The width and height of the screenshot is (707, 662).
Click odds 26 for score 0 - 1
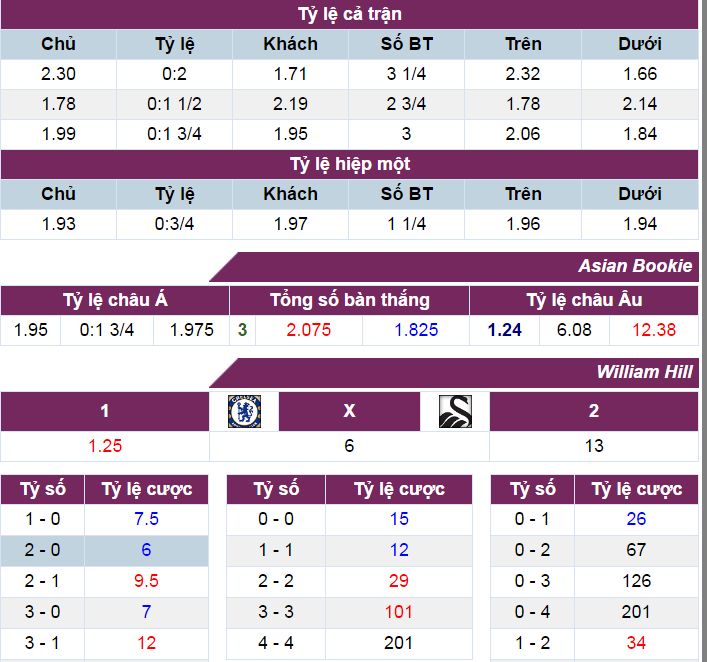point(636,519)
